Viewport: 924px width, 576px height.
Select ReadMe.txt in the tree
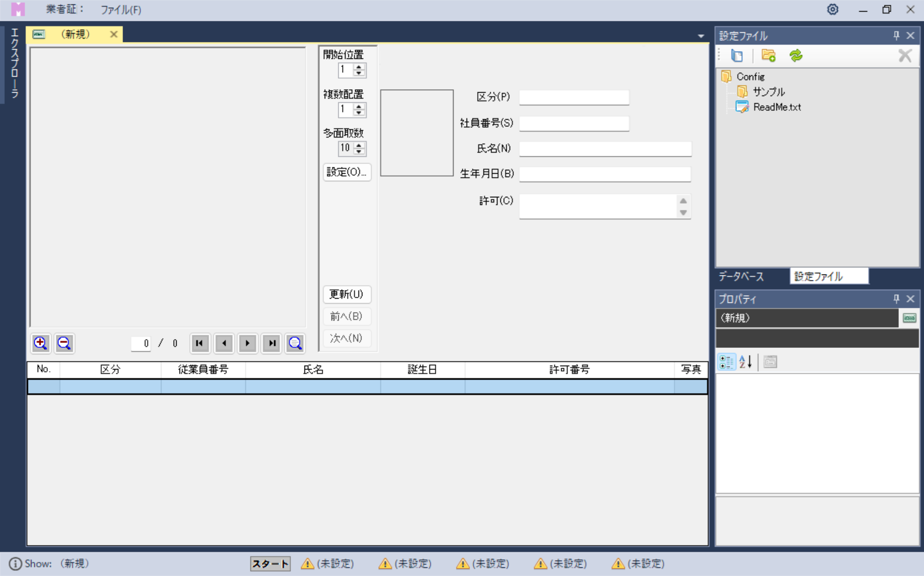tap(769, 107)
